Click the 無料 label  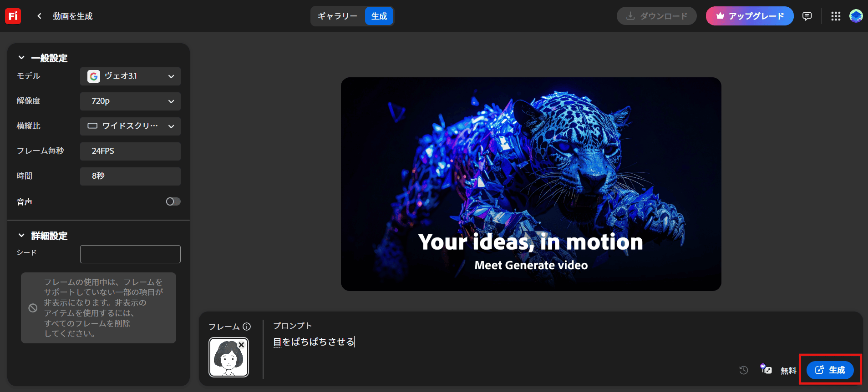tap(788, 371)
